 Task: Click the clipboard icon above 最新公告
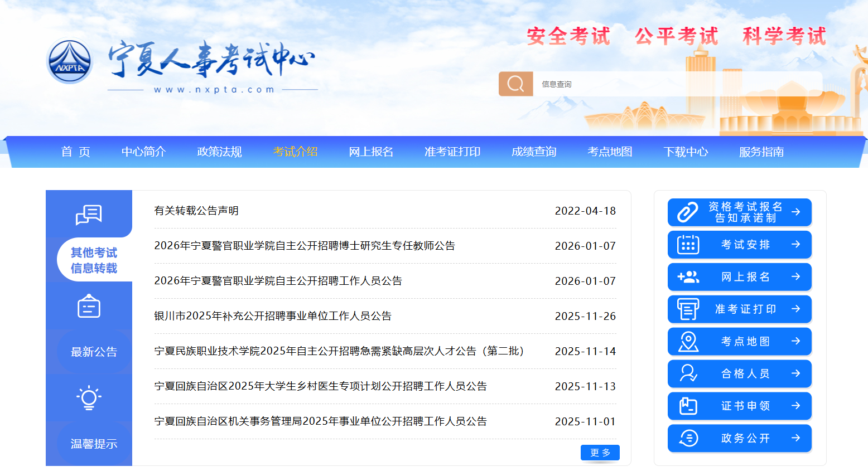(x=89, y=307)
